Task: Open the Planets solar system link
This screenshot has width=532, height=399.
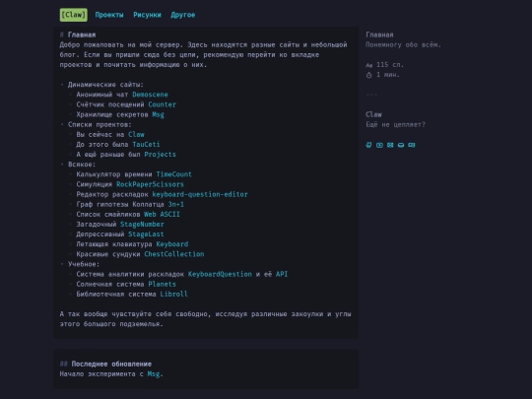Action: [162, 284]
